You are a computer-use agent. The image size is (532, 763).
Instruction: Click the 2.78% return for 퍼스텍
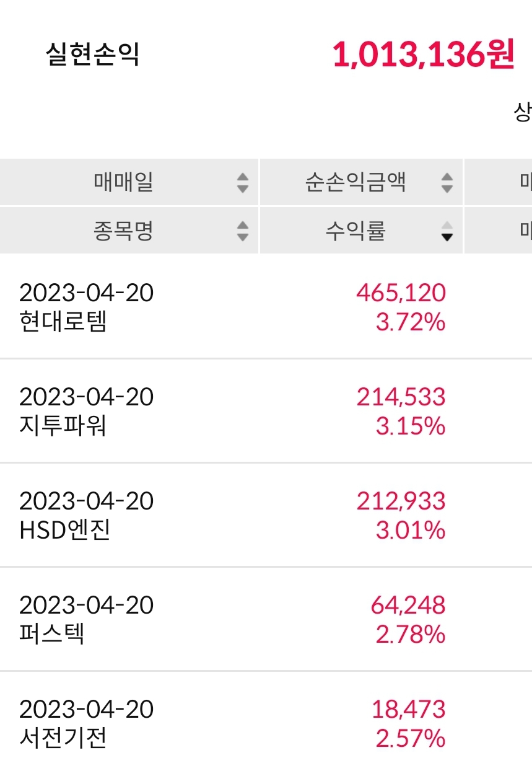(x=411, y=635)
